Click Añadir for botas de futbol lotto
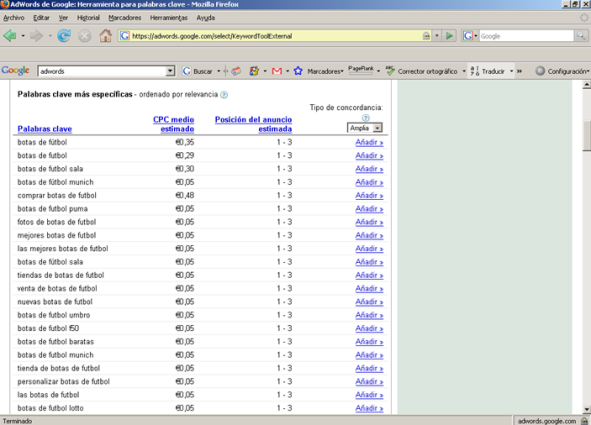591x425 pixels. coord(369,408)
